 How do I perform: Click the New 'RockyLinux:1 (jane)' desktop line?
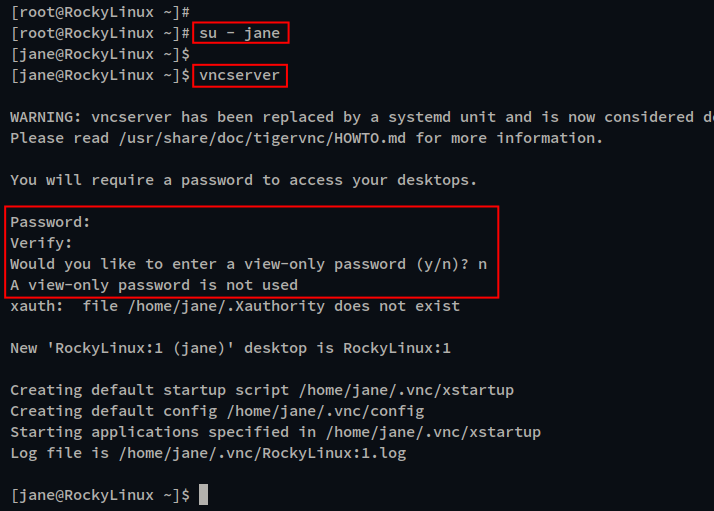(x=230, y=348)
